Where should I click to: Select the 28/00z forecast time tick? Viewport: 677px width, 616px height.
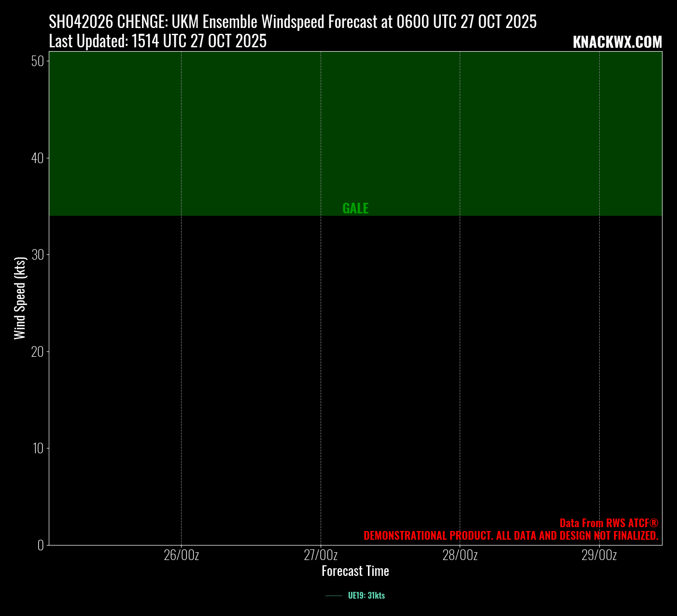(x=460, y=555)
